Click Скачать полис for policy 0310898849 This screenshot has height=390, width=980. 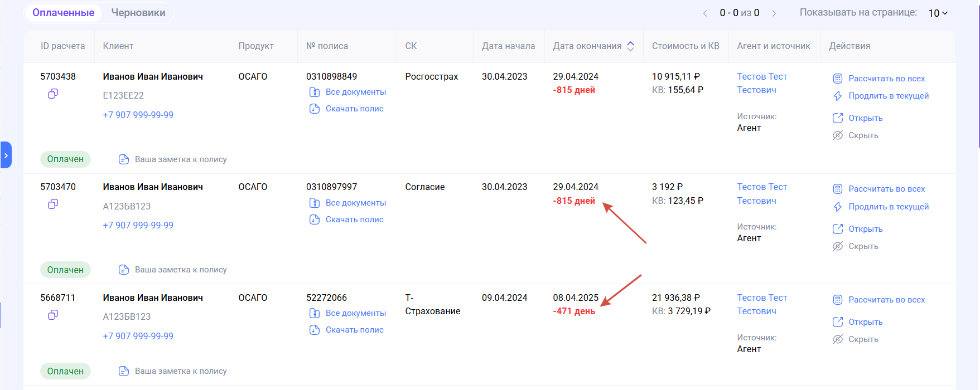354,109
